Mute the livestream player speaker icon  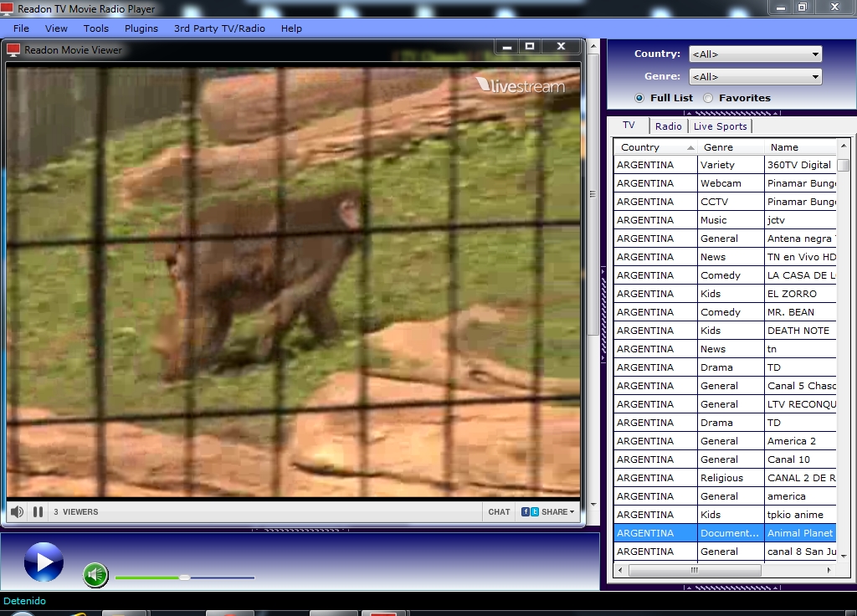[x=17, y=511]
